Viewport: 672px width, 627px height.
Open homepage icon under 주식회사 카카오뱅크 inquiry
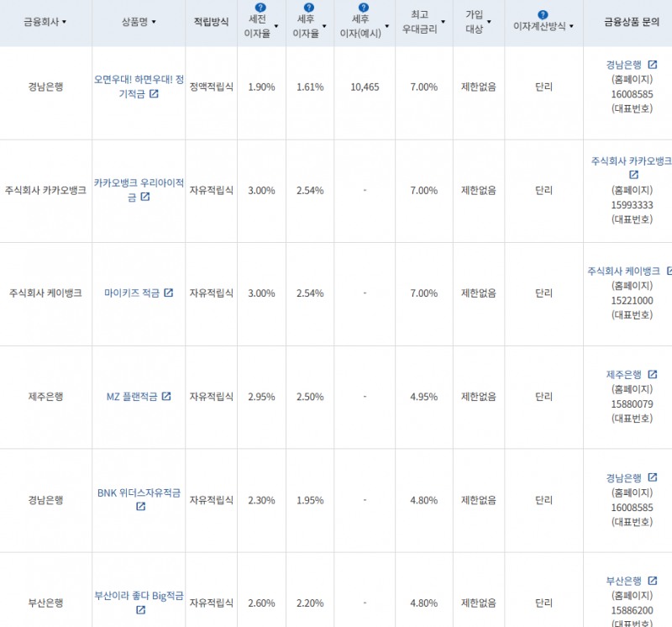pos(633,175)
